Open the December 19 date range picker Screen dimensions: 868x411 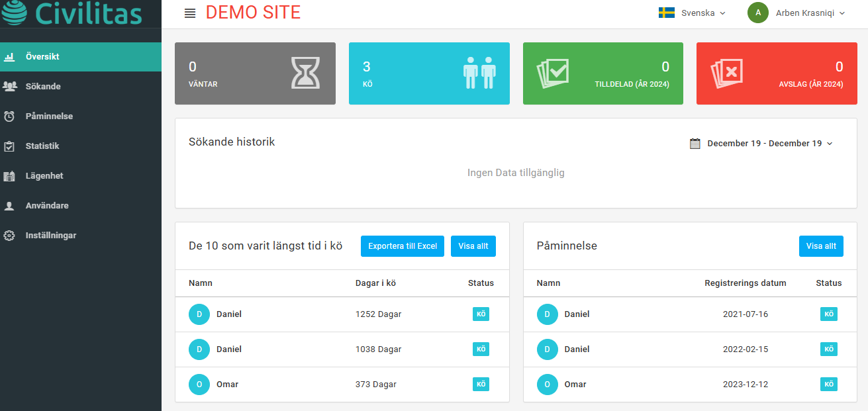pos(769,144)
